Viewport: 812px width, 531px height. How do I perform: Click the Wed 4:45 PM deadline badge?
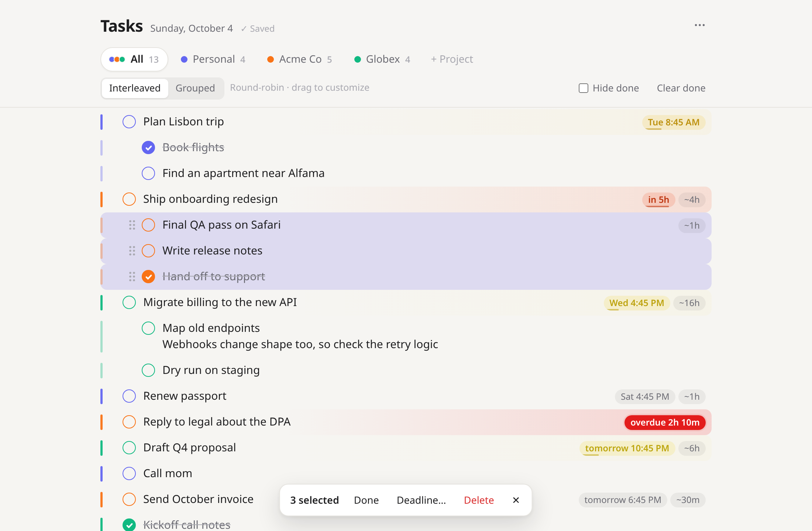[x=637, y=303]
